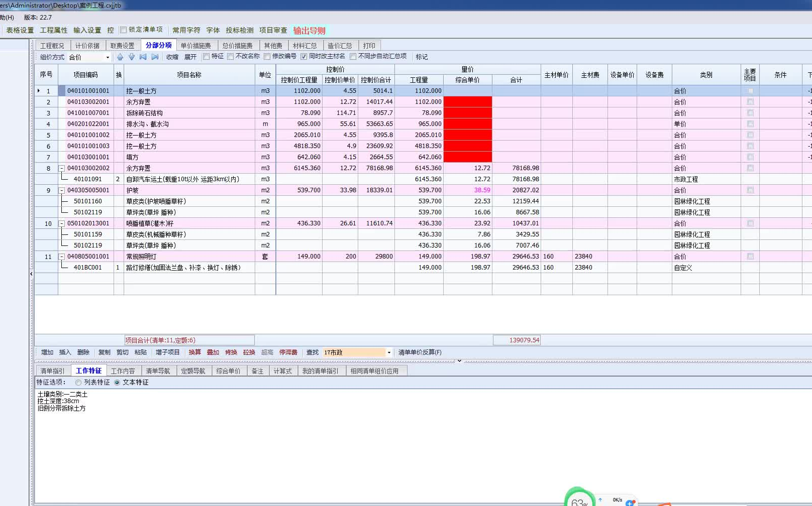Click the 增子项目 button

click(x=168, y=352)
